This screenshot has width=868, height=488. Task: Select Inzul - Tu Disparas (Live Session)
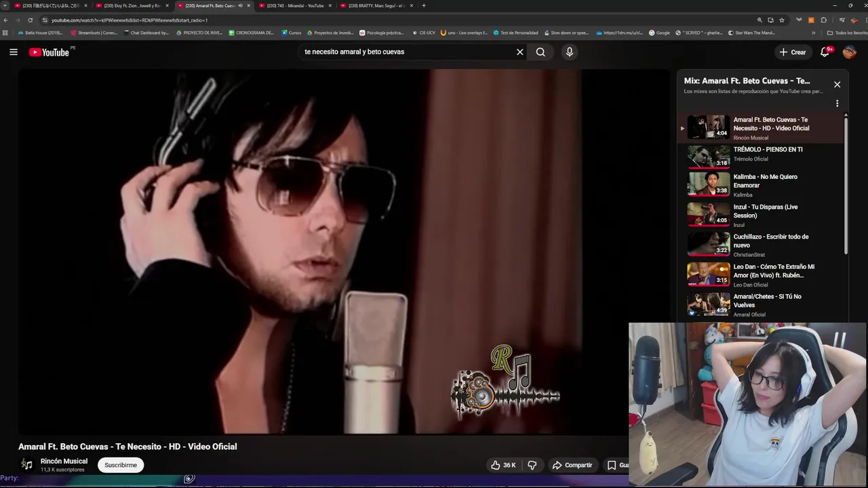coord(759,215)
